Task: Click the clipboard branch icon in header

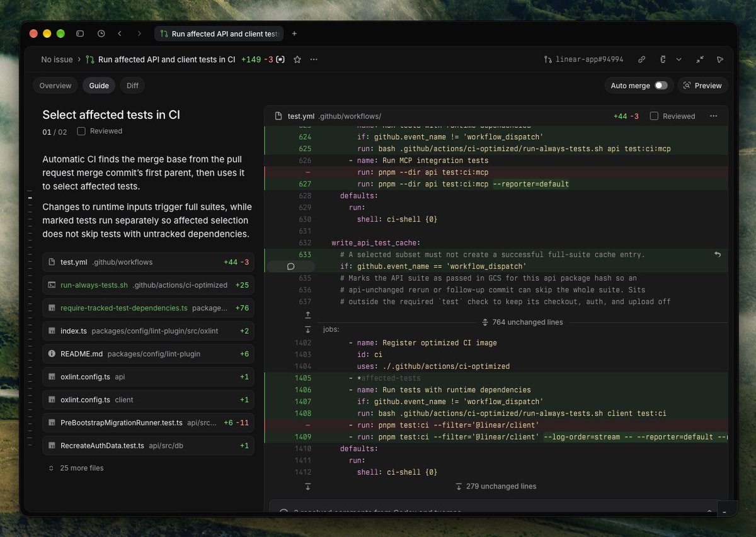Action: point(663,59)
